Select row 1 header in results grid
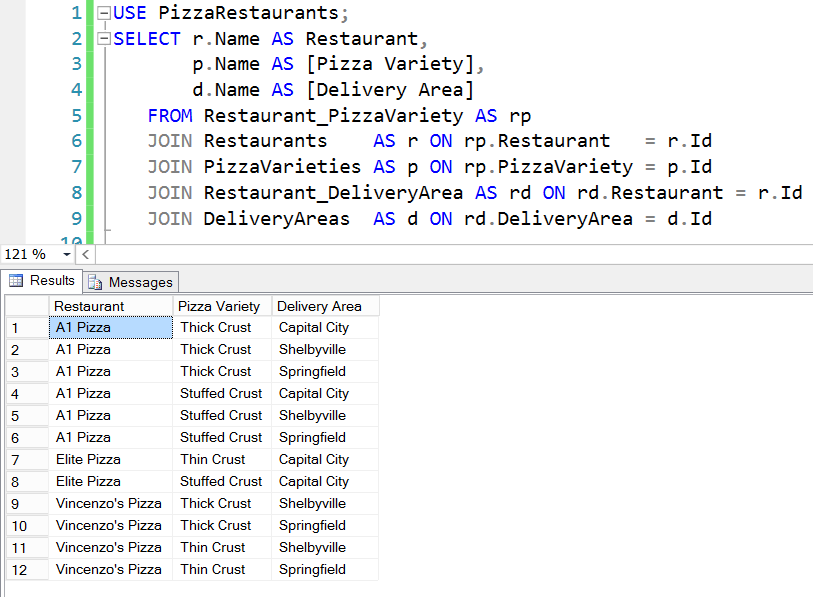Image resolution: width=813 pixels, height=597 pixels. pos(27,328)
